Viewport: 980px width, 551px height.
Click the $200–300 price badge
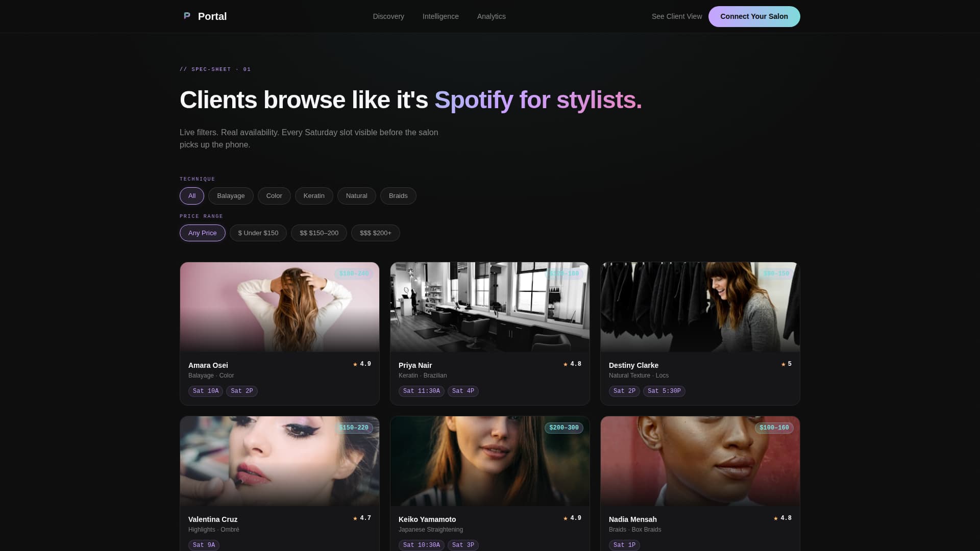pos(564,428)
